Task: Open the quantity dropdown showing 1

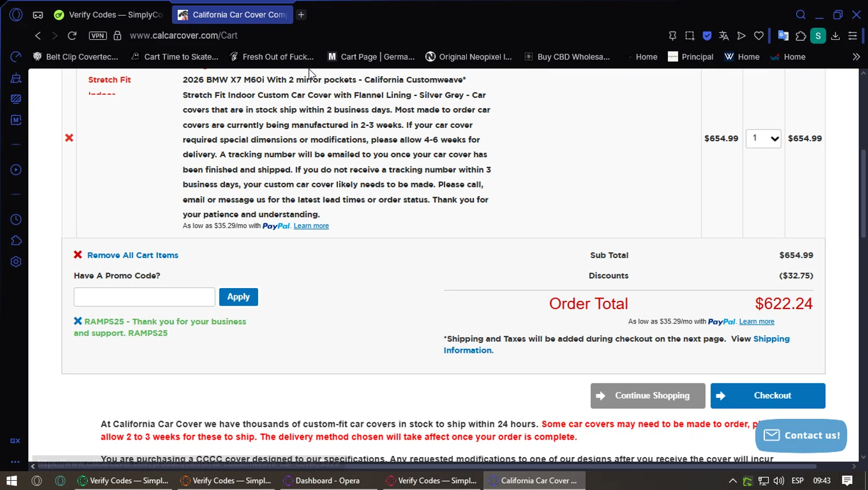Action: (763, 138)
